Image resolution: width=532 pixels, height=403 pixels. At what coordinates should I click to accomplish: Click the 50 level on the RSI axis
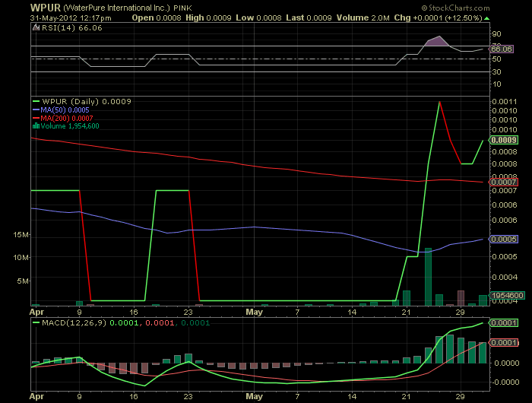(496, 59)
